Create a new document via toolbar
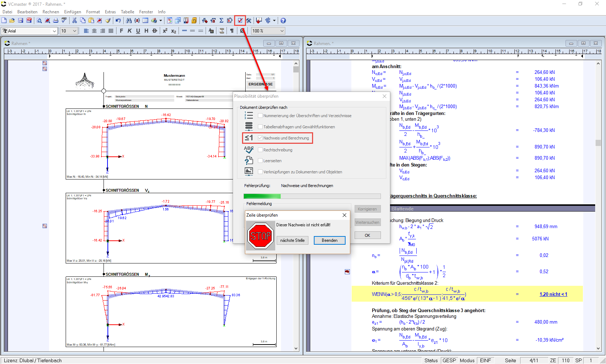Screen dimensions: 606x364 [4, 21]
